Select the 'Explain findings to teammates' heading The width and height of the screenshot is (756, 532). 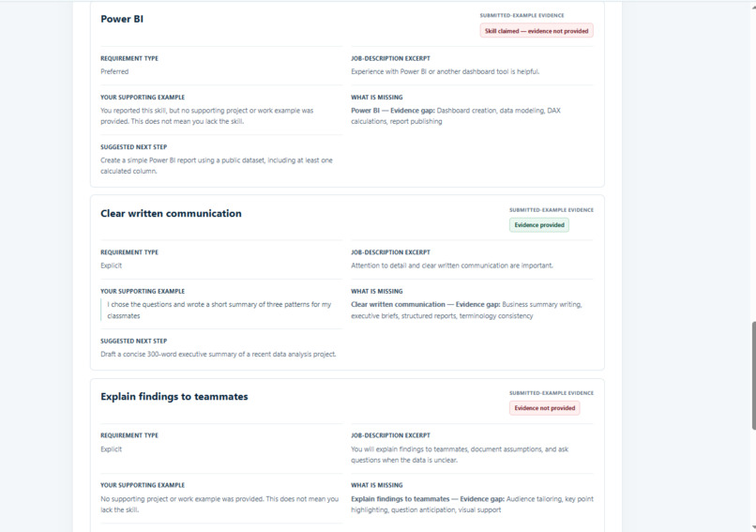(174, 397)
